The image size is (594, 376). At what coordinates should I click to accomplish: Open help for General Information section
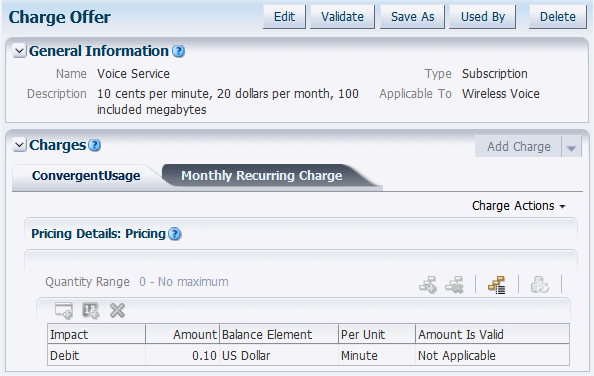click(178, 51)
